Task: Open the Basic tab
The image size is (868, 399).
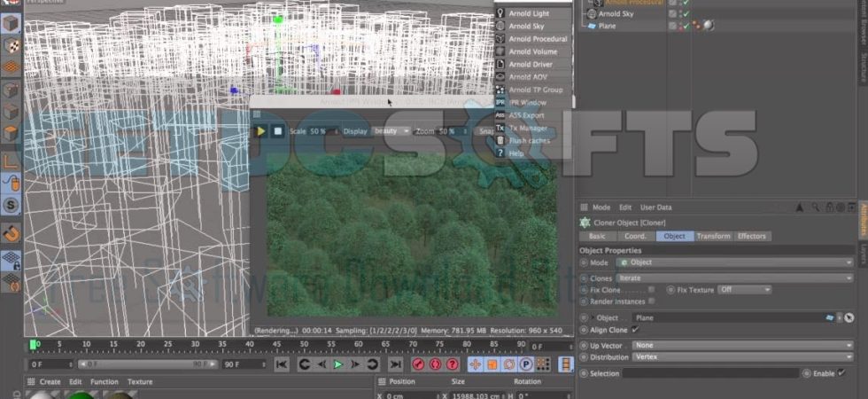Action: point(597,236)
